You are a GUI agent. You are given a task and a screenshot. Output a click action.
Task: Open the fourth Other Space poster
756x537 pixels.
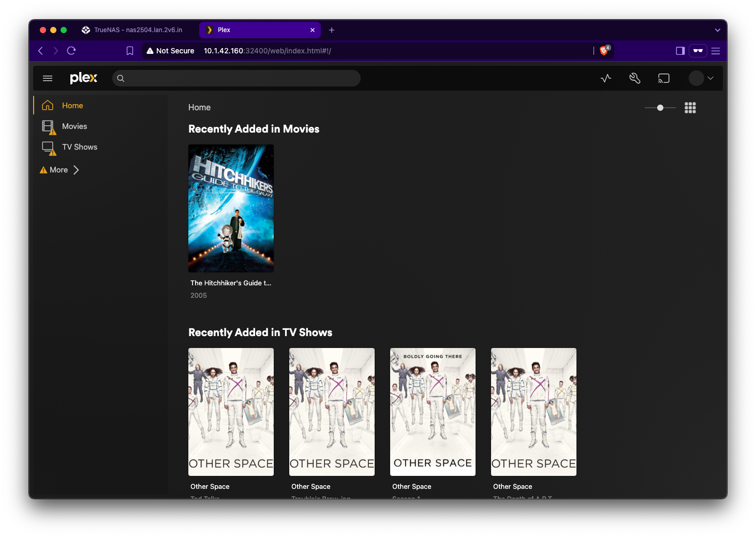click(x=533, y=412)
